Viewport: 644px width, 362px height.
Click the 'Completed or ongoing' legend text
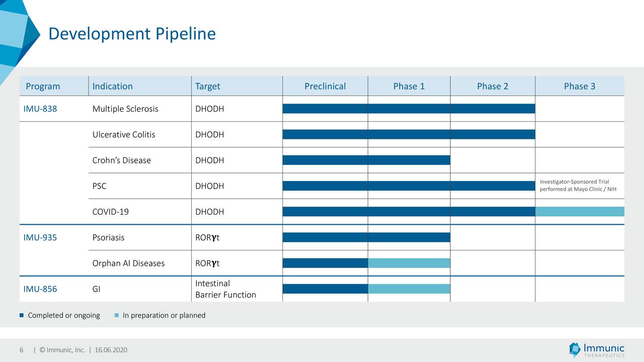click(x=64, y=316)
